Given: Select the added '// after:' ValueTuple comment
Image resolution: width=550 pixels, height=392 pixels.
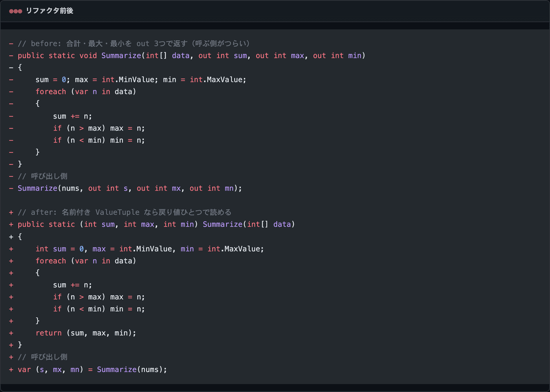Looking at the screenshot, I should point(125,212).
